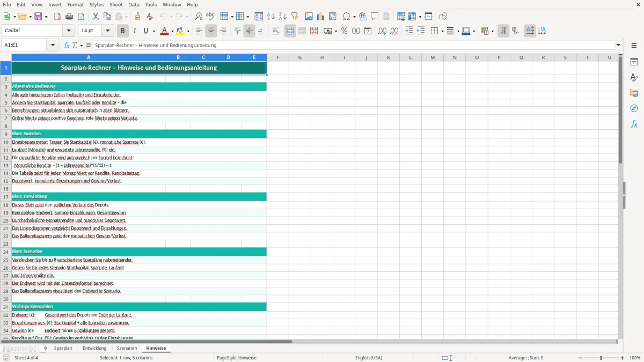The width and height of the screenshot is (644, 362).
Task: Open sidebar Navigator compass icon
Action: (x=634, y=108)
